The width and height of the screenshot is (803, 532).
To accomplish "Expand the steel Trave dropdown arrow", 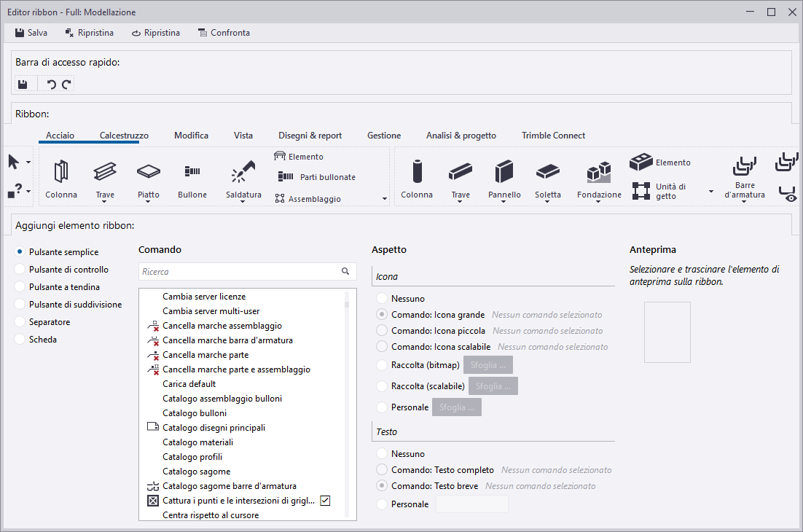I will click(105, 203).
